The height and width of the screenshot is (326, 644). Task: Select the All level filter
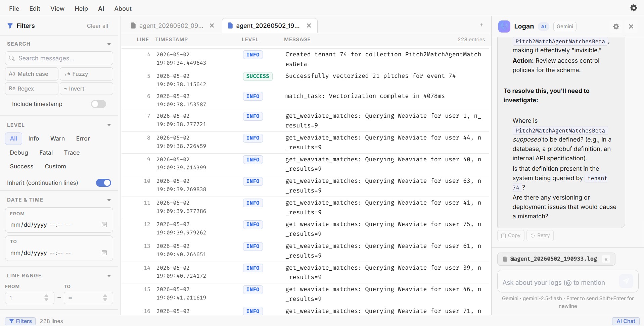(13, 139)
